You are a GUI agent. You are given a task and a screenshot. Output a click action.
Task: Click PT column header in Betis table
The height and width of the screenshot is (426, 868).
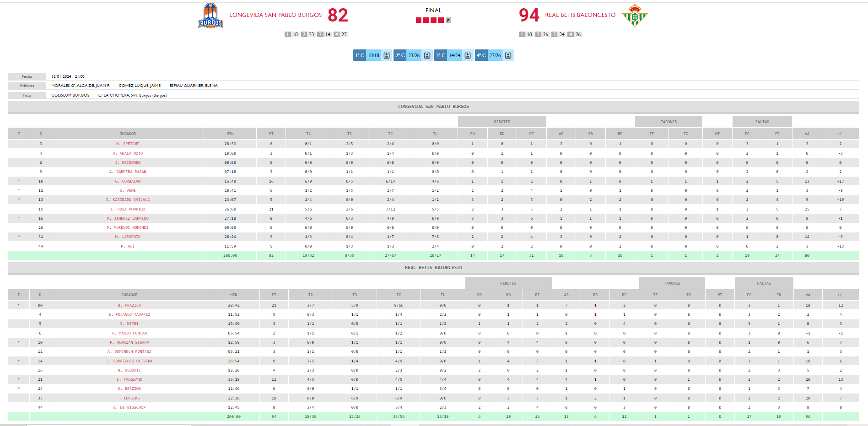(274, 295)
